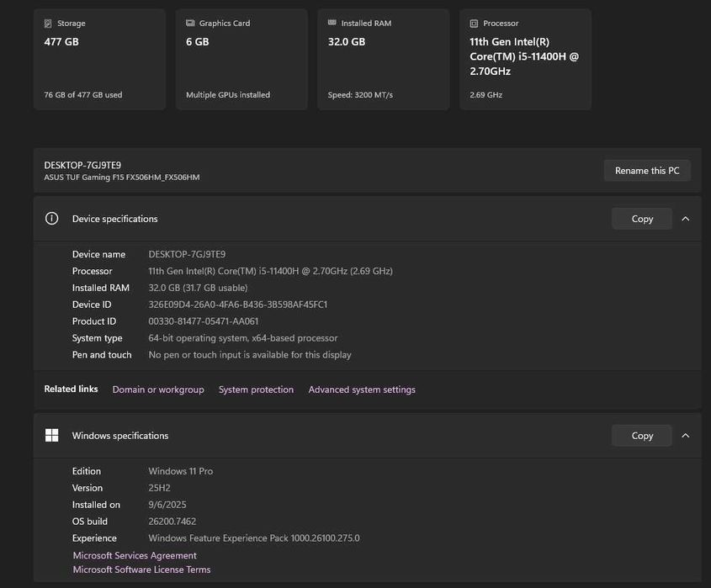This screenshot has height=588, width=711.
Task: Open the Domain or workgroup link
Action: click(158, 389)
